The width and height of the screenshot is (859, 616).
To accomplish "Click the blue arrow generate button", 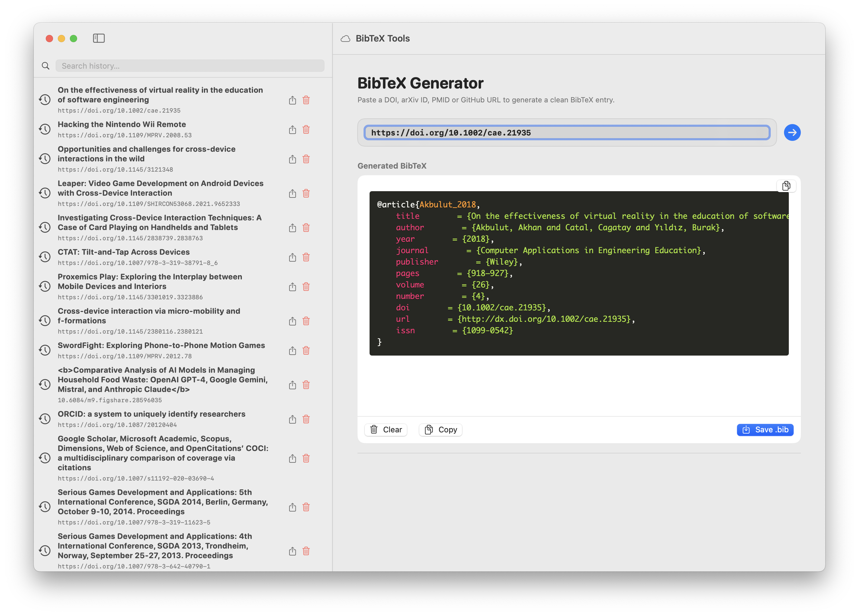I will click(792, 132).
